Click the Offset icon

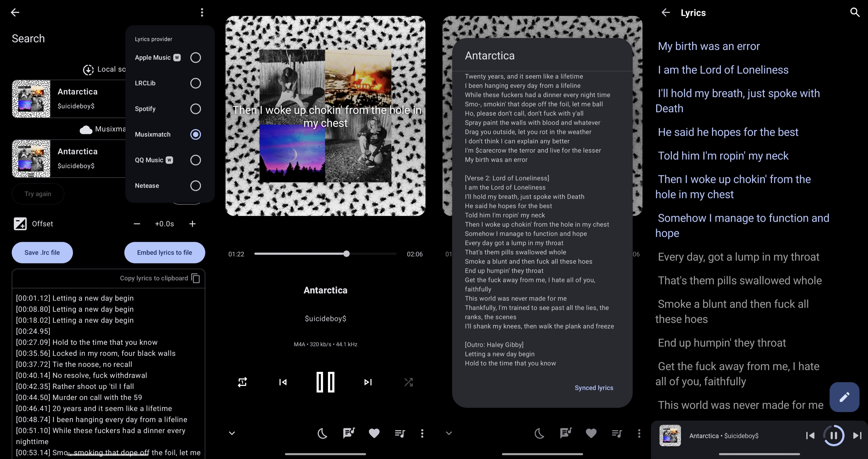tap(20, 224)
